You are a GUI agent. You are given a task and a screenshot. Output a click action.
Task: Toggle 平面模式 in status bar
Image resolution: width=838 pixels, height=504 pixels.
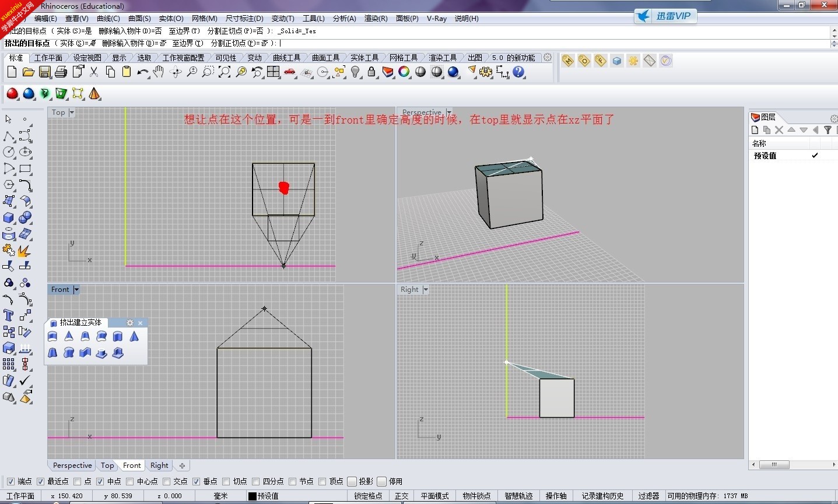tap(435, 496)
